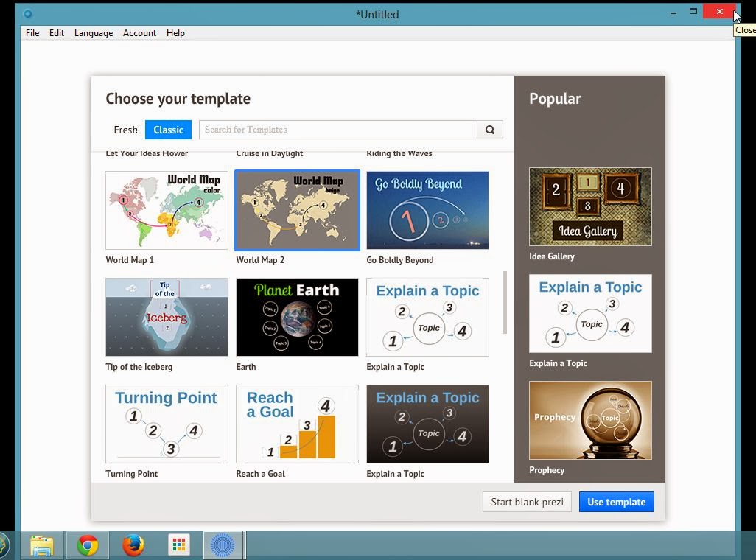Open File Explorer from the taskbar
The width and height of the screenshot is (756, 560).
[42, 545]
